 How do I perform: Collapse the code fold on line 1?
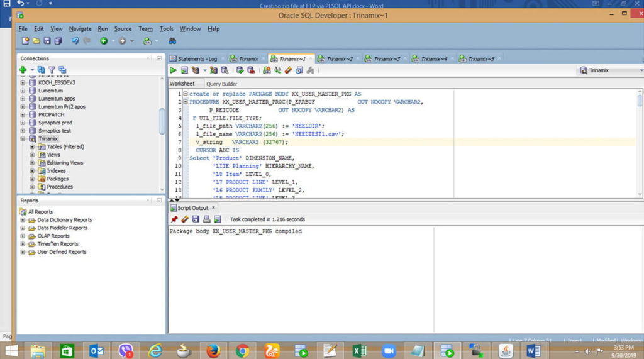[186, 94]
